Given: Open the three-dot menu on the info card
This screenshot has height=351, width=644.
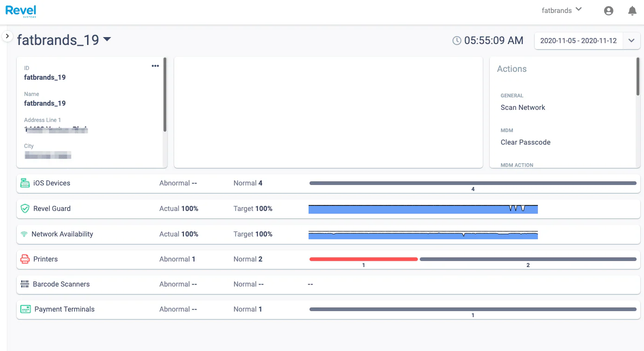Looking at the screenshot, I should 155,66.
